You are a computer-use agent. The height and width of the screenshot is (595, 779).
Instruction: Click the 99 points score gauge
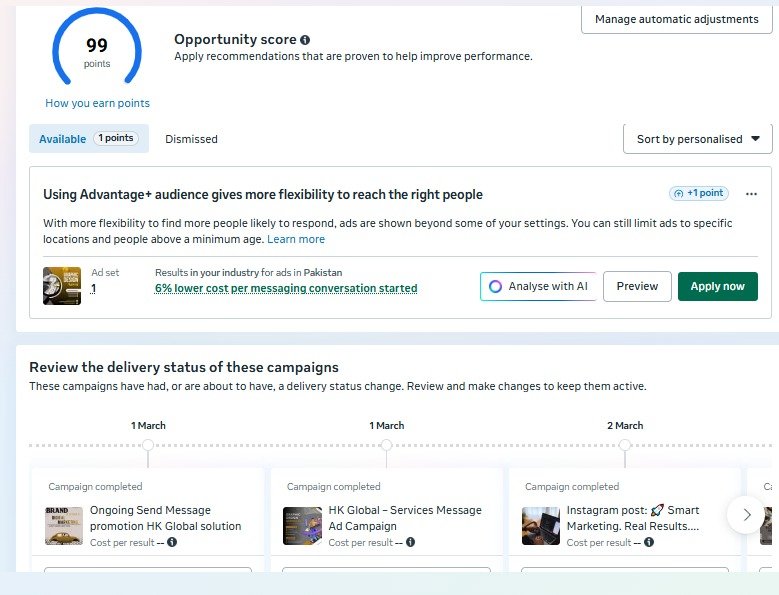pyautogui.click(x=97, y=51)
